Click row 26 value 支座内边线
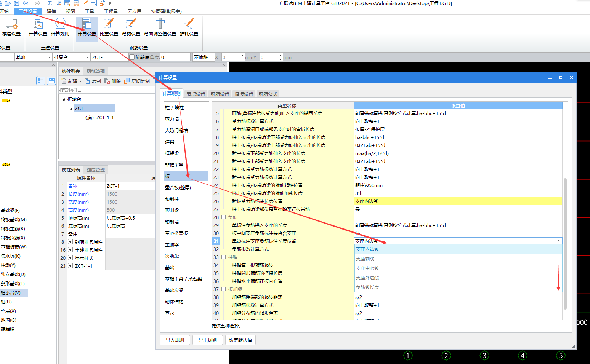The image size is (590, 364). 458,201
